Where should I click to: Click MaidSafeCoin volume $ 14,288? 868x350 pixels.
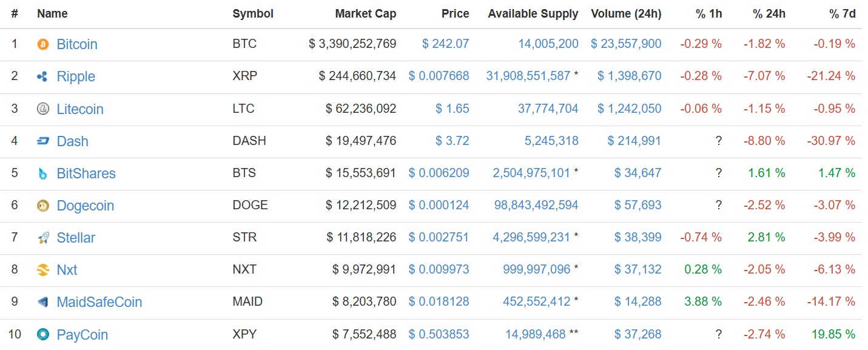click(638, 301)
